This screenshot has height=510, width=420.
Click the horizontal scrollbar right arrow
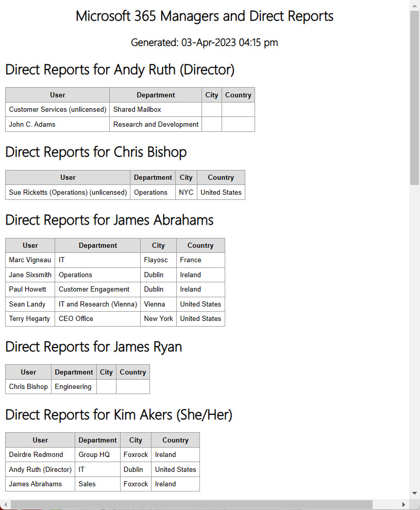tap(404, 504)
